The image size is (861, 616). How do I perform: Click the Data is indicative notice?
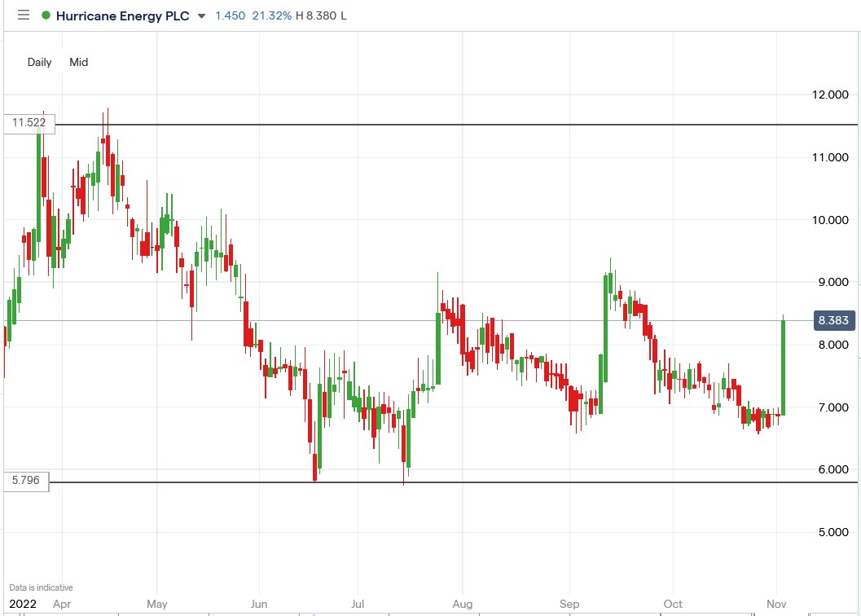[41, 587]
